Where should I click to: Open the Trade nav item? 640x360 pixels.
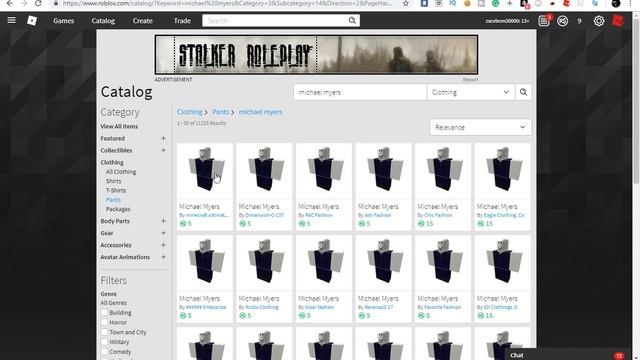tap(182, 21)
